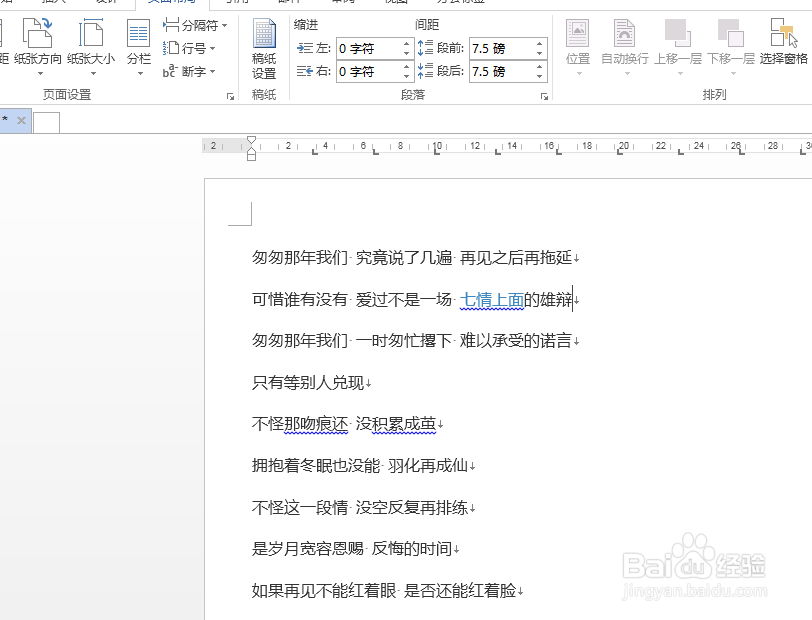Image resolution: width=812 pixels, height=620 pixels.
Task: Click the spacing-before icon beside 段前
Action: 425,48
